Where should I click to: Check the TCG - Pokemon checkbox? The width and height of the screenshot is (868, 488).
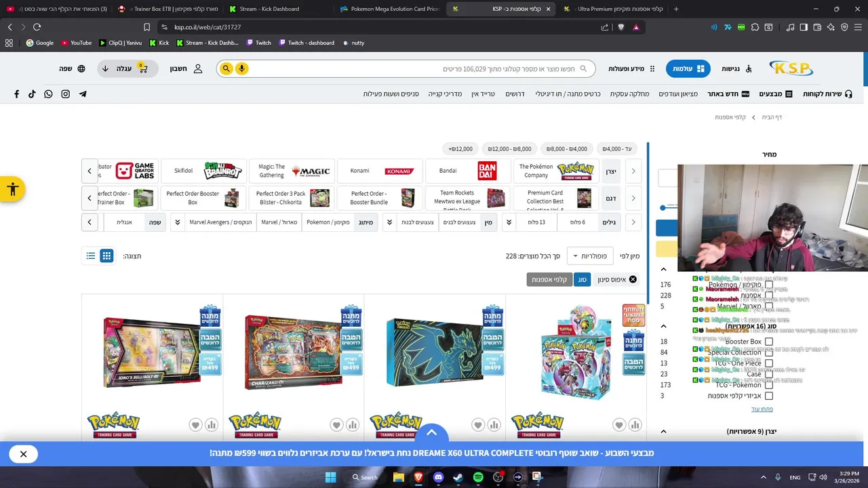click(x=768, y=385)
